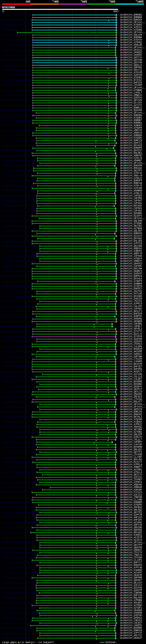Open hit UniRef100_Q70CT2
This screenshot has width=146, height=644.
coord(131,331)
